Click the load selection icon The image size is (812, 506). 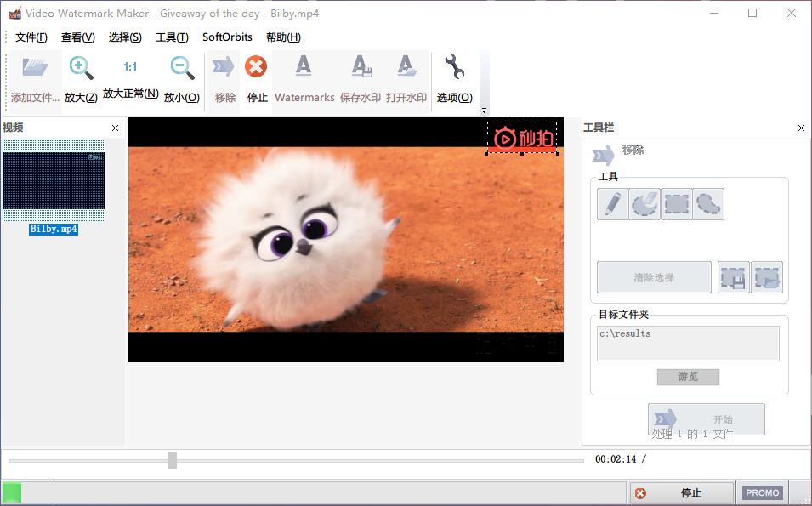pos(766,277)
